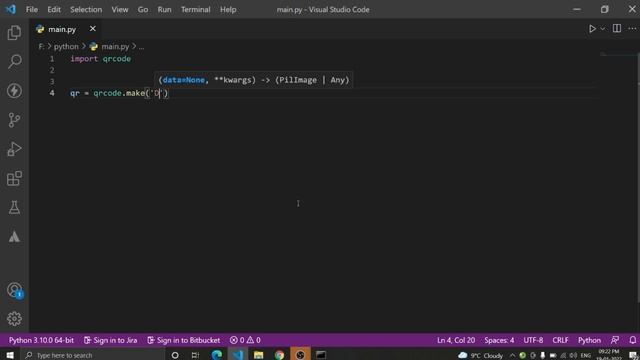Run the Python file with play button

[x=592, y=29]
